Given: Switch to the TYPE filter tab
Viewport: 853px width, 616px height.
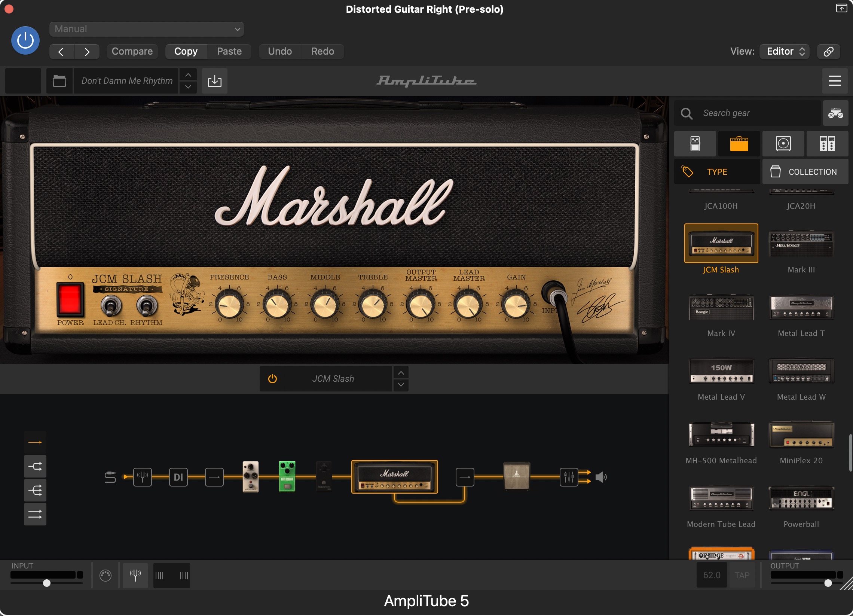Looking at the screenshot, I should point(717,172).
